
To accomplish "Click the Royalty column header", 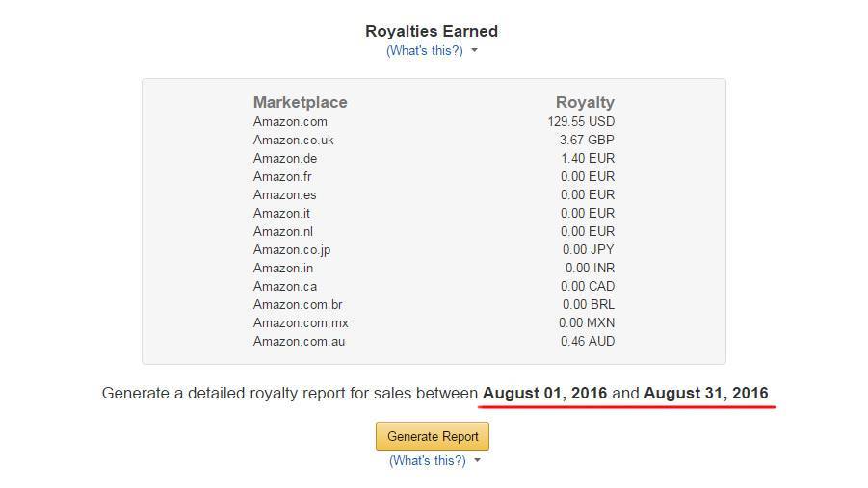I will click(x=585, y=102).
